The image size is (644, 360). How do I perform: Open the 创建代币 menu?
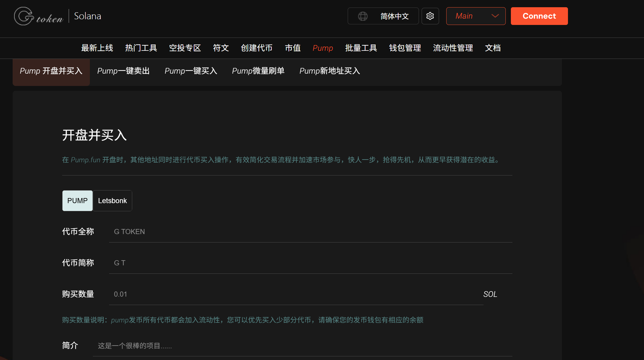coord(257,48)
